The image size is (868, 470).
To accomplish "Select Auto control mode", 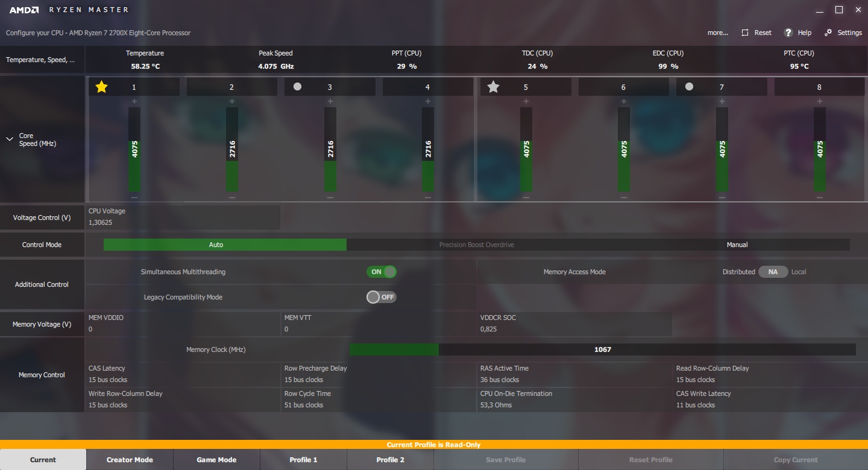I will point(225,245).
